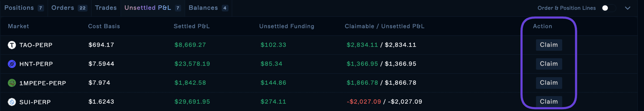Click the TAO-PERP token icon
The image size is (644, 111).
[12, 45]
